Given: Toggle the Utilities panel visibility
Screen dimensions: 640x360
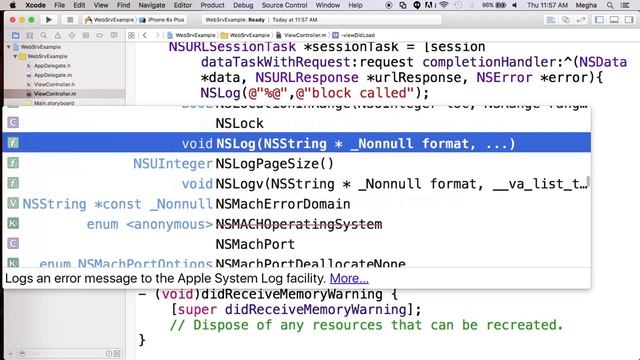Looking at the screenshot, I should [x=629, y=20].
